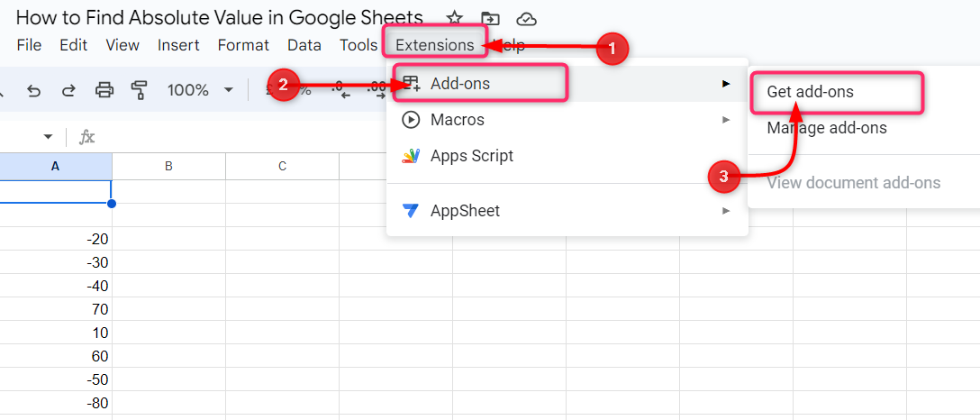Select column B header
The image size is (980, 420).
pos(168,166)
